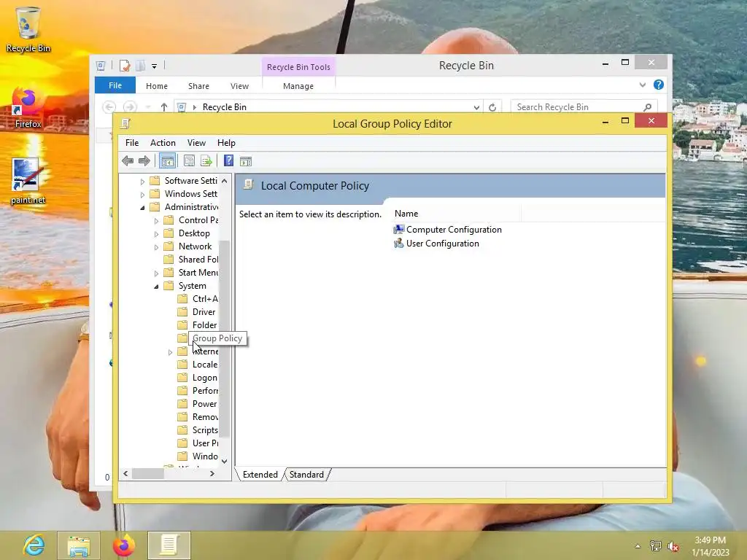Launch Firefox from desktop shortcut

click(28, 108)
